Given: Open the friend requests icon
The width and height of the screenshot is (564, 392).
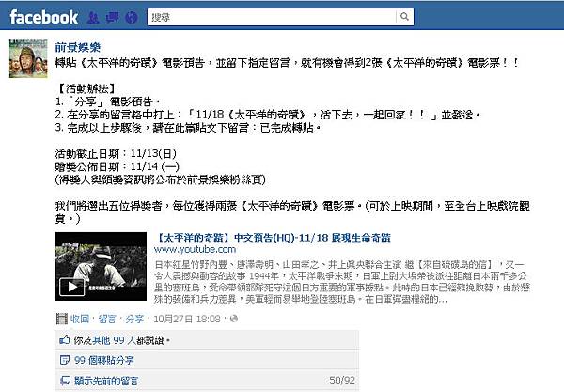Looking at the screenshot, I should [x=93, y=17].
